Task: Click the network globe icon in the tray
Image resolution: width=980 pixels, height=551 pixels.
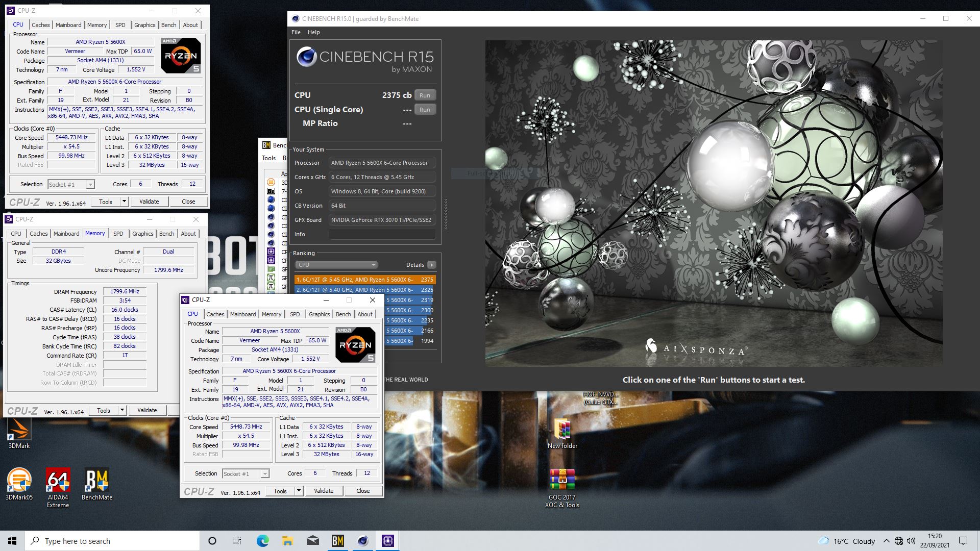Action: pyautogui.click(x=899, y=541)
